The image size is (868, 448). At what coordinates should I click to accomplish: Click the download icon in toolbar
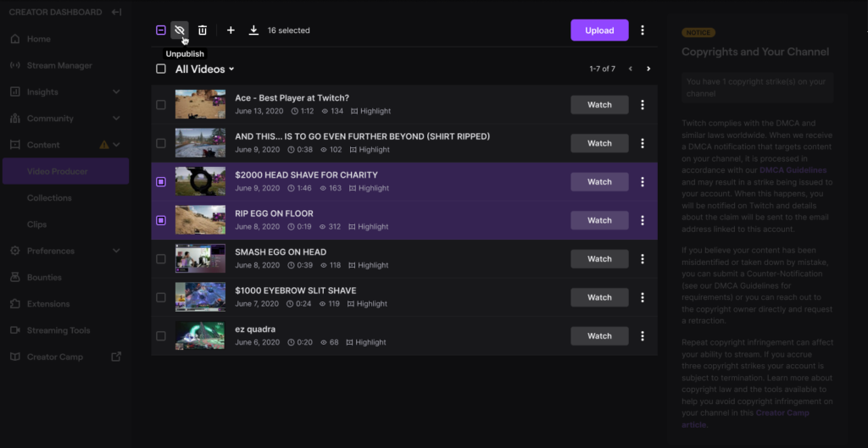point(253,30)
